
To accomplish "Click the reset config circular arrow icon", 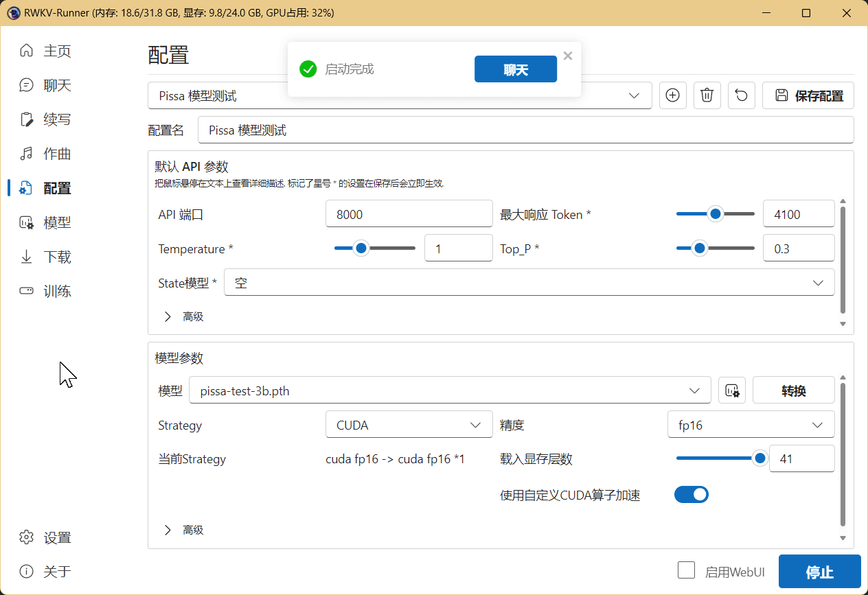I will 741,95.
